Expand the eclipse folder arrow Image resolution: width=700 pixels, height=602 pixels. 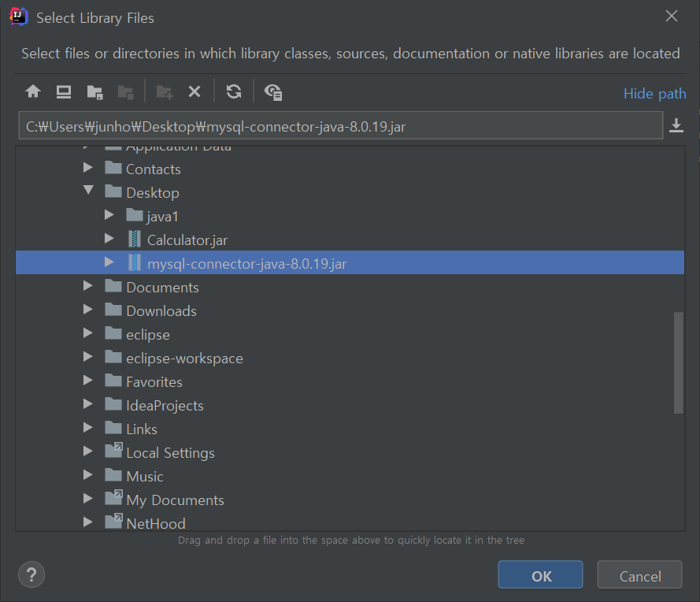[x=88, y=333]
